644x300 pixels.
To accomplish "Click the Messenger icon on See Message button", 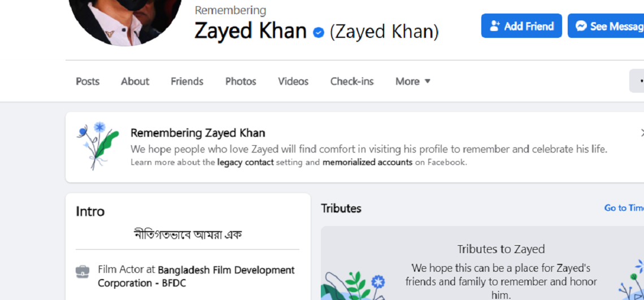I will pyautogui.click(x=581, y=26).
